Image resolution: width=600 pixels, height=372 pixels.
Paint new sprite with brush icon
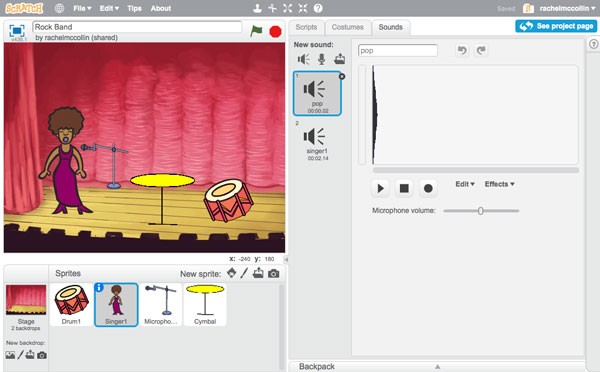point(245,273)
